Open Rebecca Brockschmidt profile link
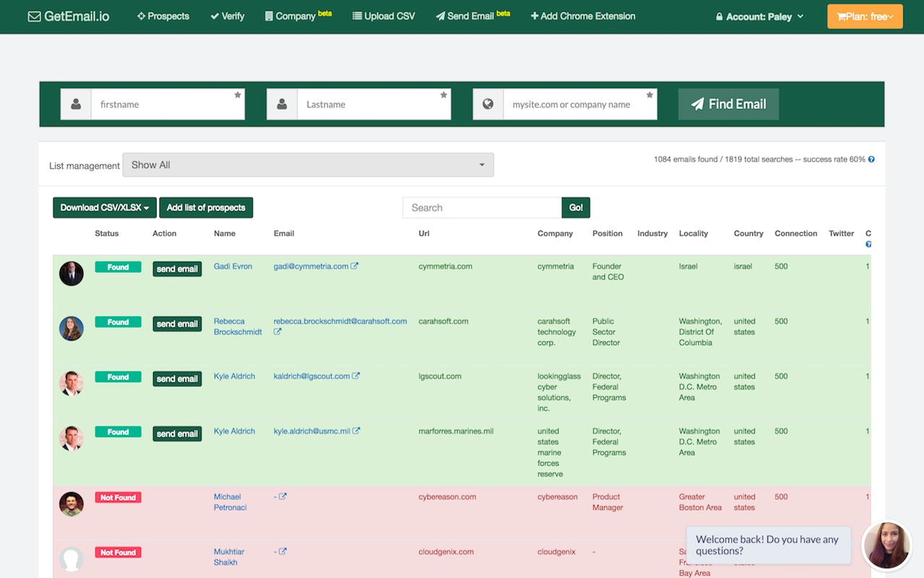 pyautogui.click(x=237, y=327)
